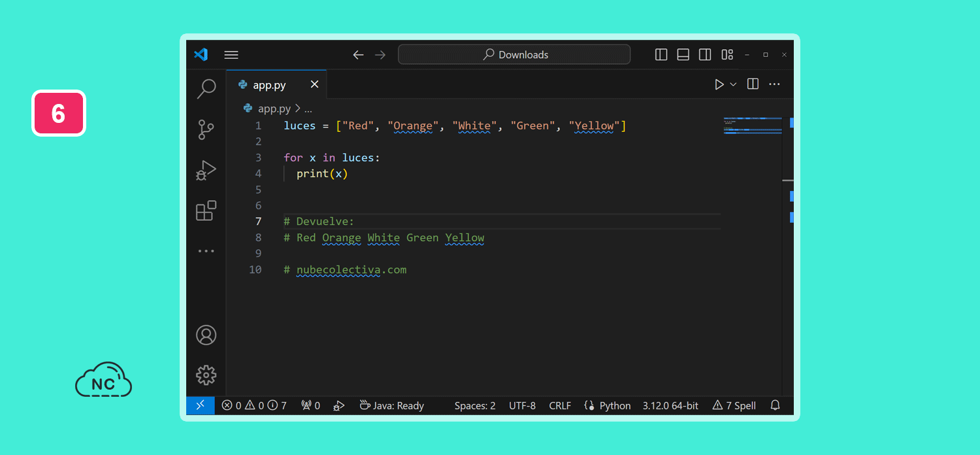Click the VS Code logo icon
Image resolution: width=980 pixels, height=455 pixels.
201,55
